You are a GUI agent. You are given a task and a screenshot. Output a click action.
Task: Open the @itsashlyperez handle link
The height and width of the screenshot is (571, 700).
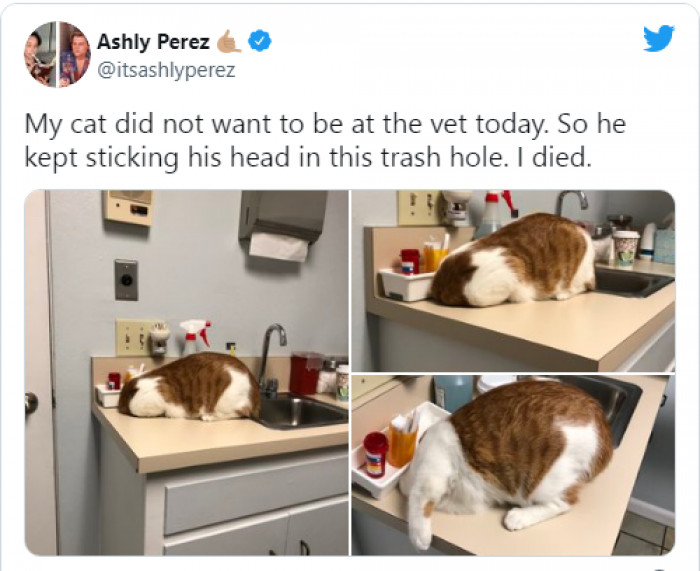tap(166, 71)
